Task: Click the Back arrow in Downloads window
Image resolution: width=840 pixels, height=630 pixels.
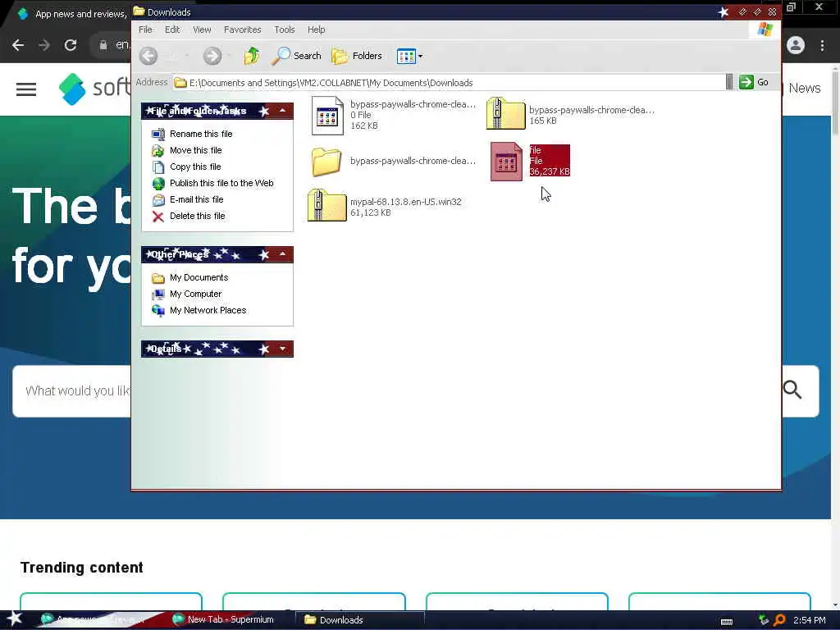Action: pos(148,56)
